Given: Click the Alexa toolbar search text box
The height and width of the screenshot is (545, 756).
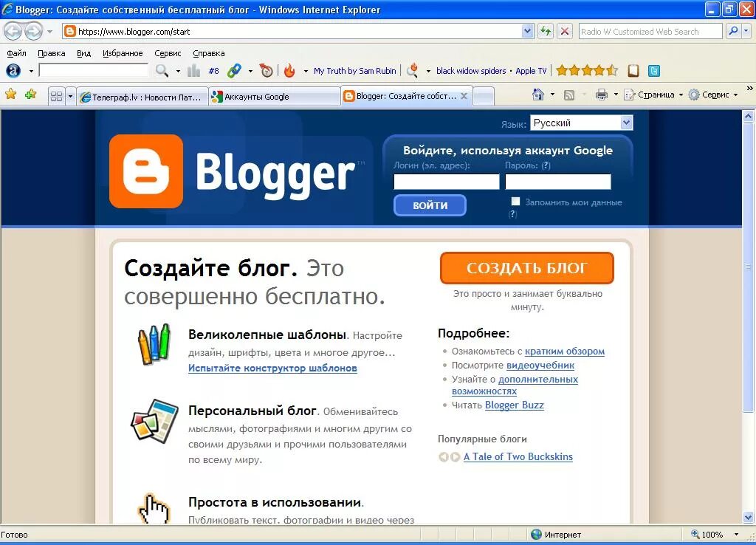Looking at the screenshot, I should [x=93, y=70].
